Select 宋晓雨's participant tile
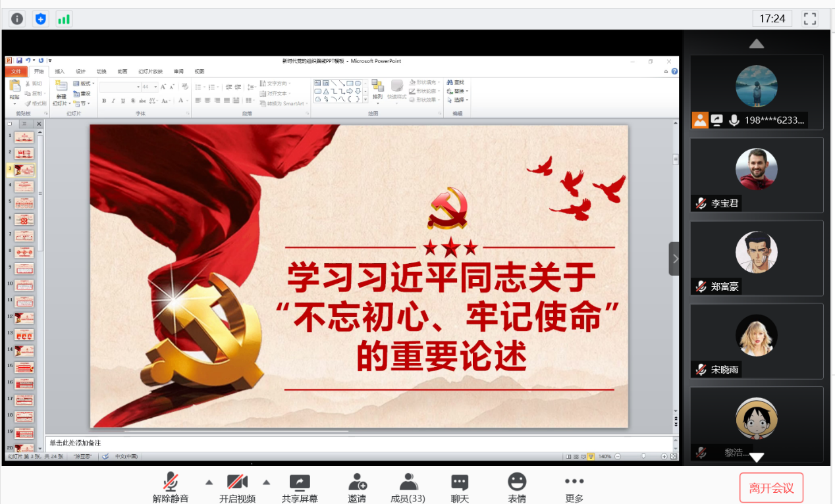Image resolution: width=835 pixels, height=504 pixels. [x=757, y=341]
